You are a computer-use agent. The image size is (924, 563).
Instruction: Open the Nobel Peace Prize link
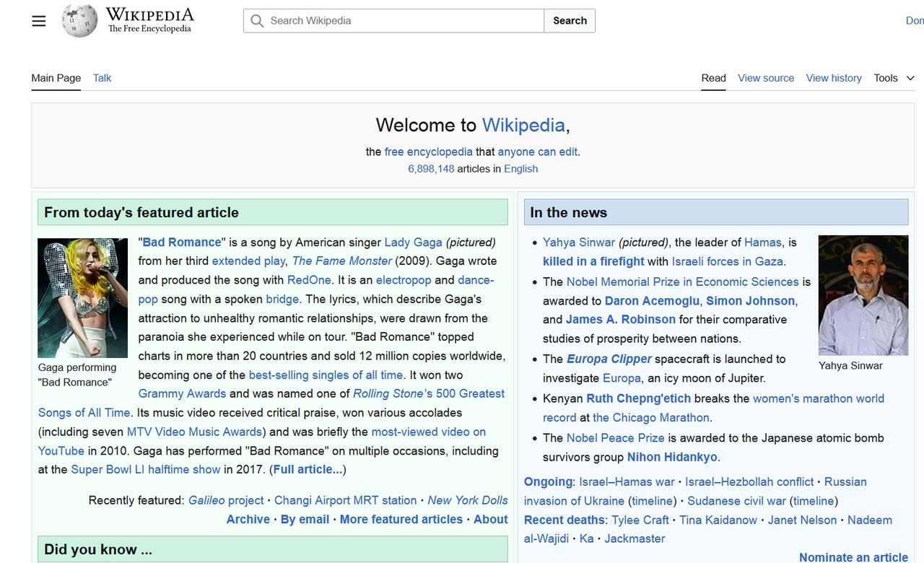(616, 437)
